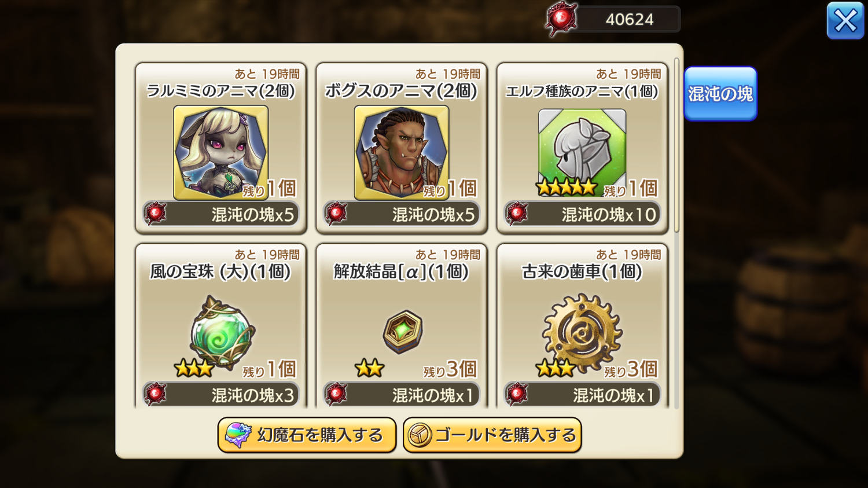Purchase elf anima for 混沌の塊x10
The height and width of the screenshot is (488, 868).
[x=582, y=214]
